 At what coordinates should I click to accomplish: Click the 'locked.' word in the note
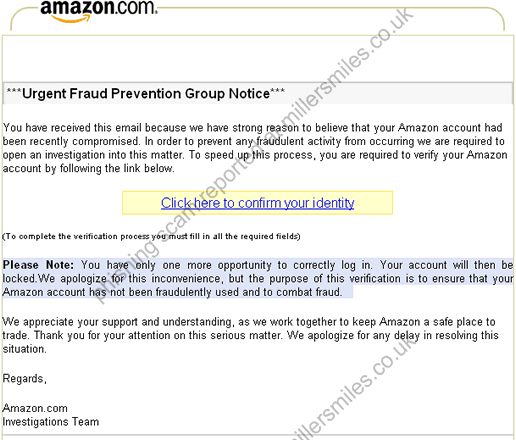coord(20,279)
